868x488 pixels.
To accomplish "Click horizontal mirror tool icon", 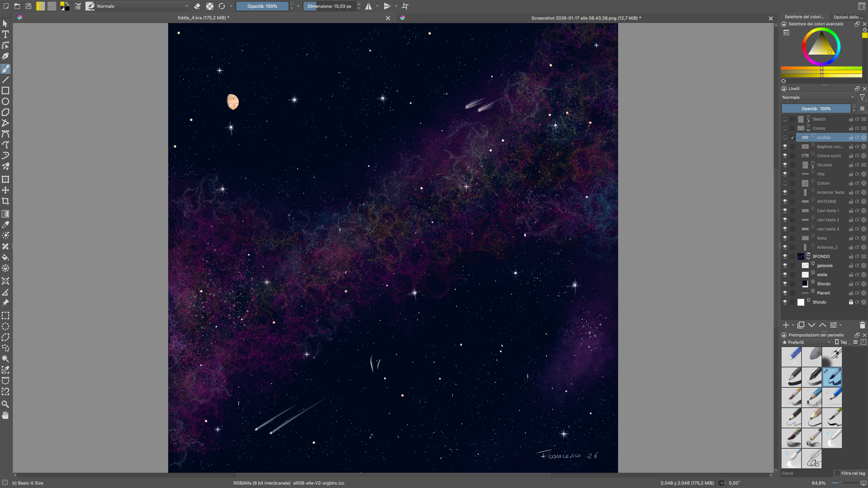I will (x=369, y=6).
